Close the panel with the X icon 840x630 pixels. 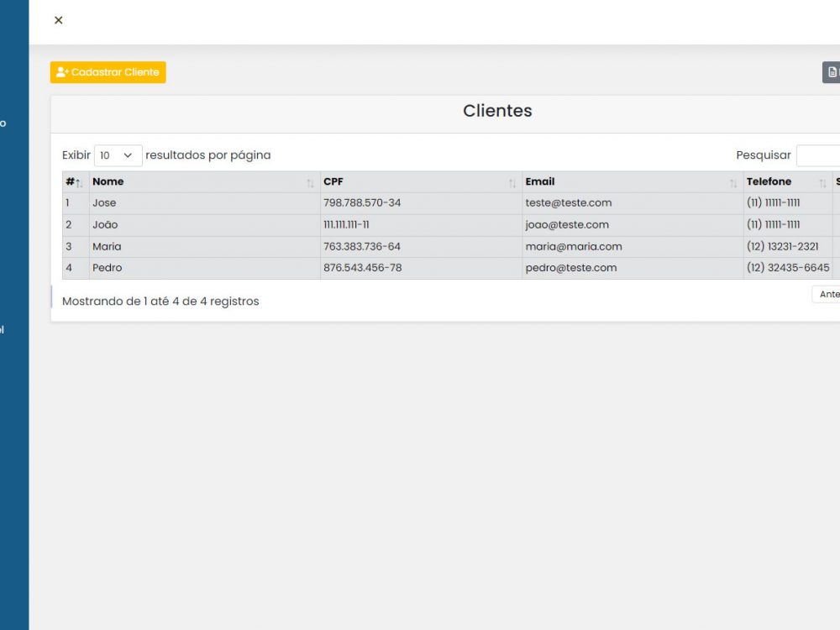point(58,20)
